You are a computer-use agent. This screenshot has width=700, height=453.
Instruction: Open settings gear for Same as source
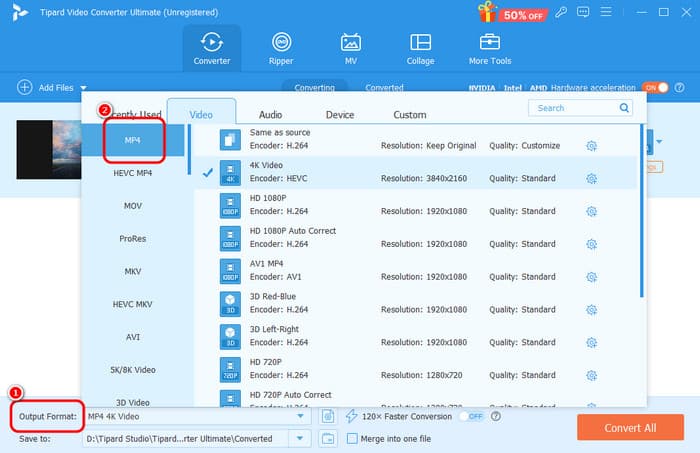tap(592, 146)
